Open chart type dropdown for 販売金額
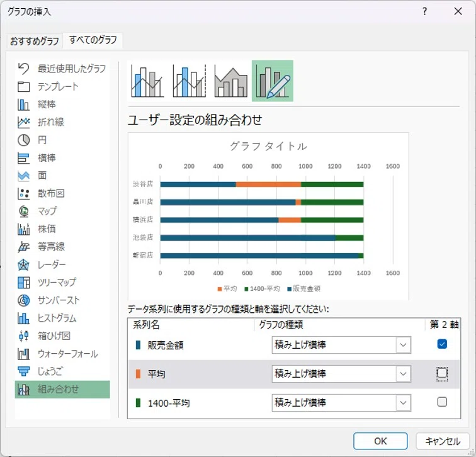 click(403, 345)
